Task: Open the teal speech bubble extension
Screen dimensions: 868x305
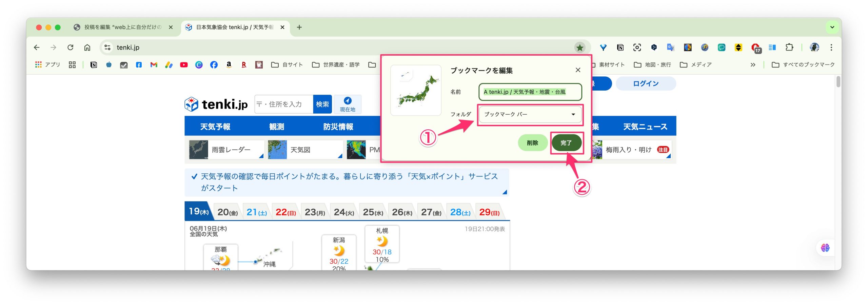Action: click(x=722, y=47)
